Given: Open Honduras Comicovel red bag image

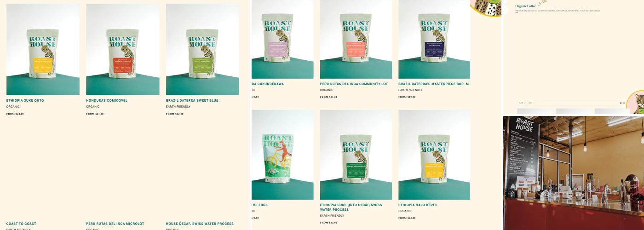Looking at the screenshot, I should (123, 50).
